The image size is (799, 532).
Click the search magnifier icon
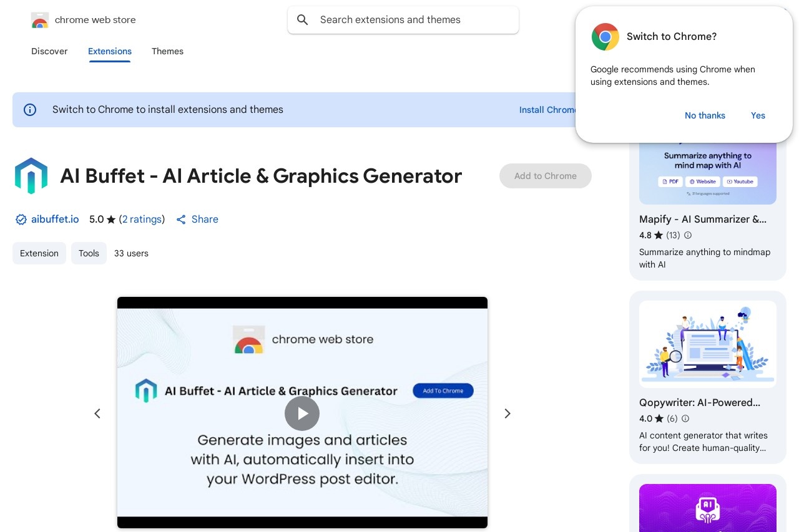[303, 20]
